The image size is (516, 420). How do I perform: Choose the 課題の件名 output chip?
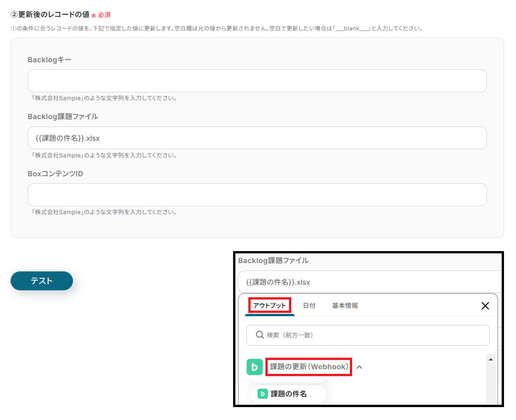tap(288, 394)
